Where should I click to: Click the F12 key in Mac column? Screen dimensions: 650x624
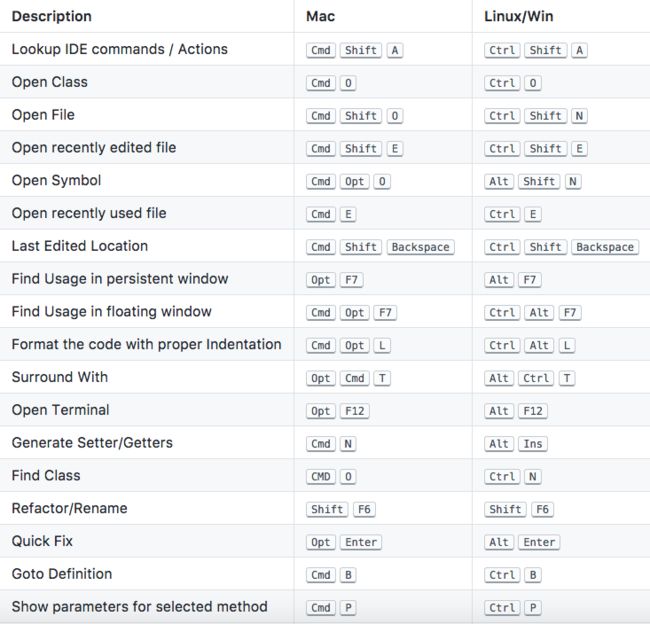[x=354, y=411]
